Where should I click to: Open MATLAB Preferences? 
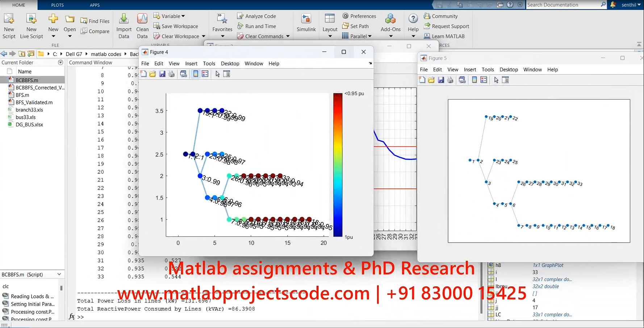[359, 16]
